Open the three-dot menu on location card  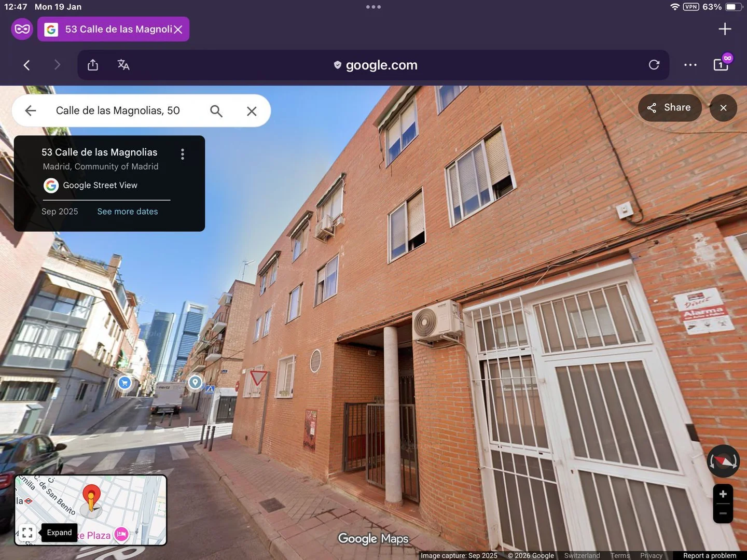pos(183,154)
